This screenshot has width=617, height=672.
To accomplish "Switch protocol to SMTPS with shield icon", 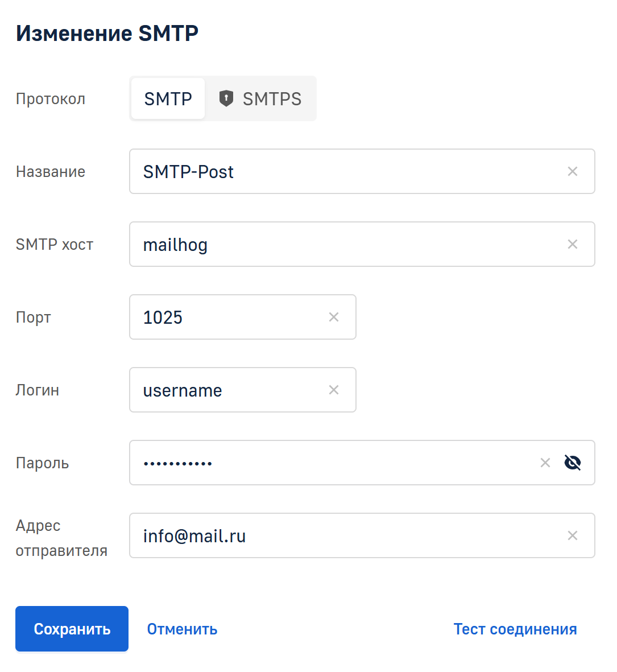I will coord(260,99).
